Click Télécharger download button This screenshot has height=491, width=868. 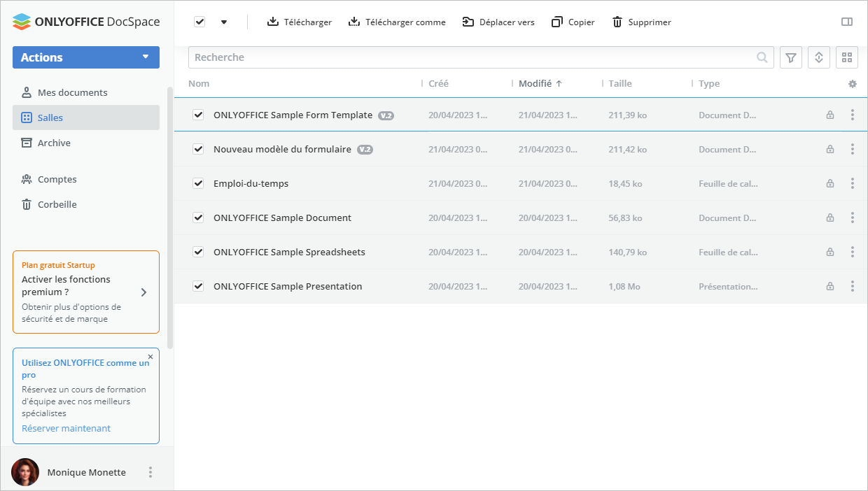click(300, 22)
